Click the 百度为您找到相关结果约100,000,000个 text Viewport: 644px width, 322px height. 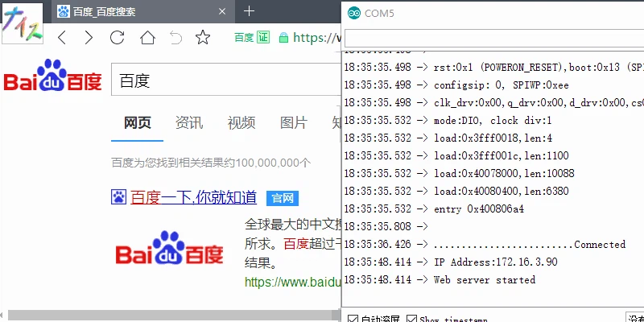211,163
